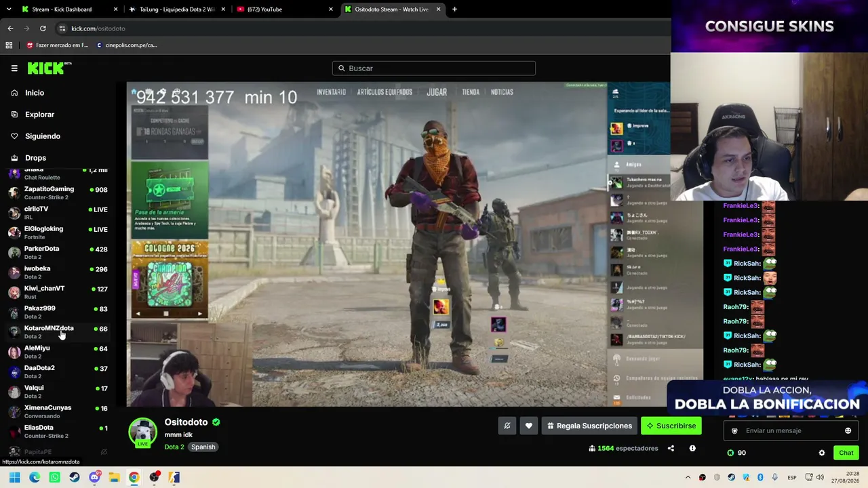Click the Inicio home icon in sidebar
Screen dimensions: 868x488
[14, 93]
